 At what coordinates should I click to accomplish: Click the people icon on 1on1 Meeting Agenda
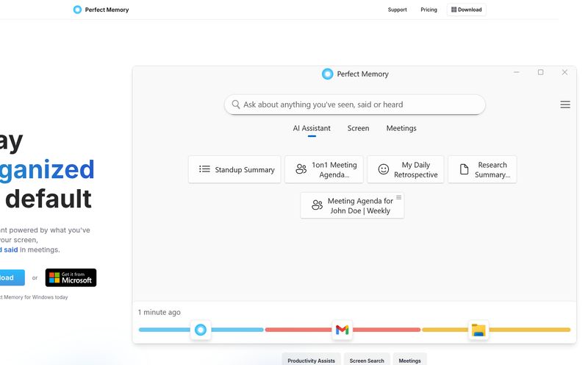[301, 169]
